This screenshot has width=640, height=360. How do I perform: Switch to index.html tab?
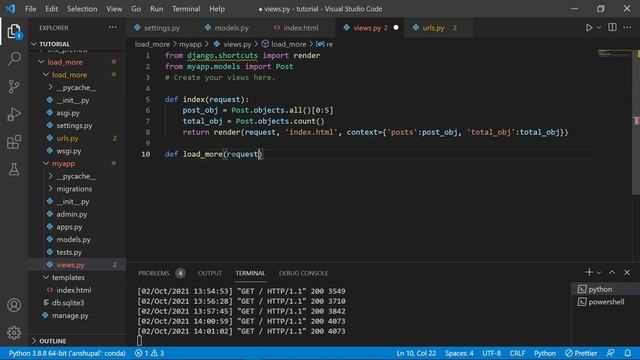pyautogui.click(x=301, y=28)
